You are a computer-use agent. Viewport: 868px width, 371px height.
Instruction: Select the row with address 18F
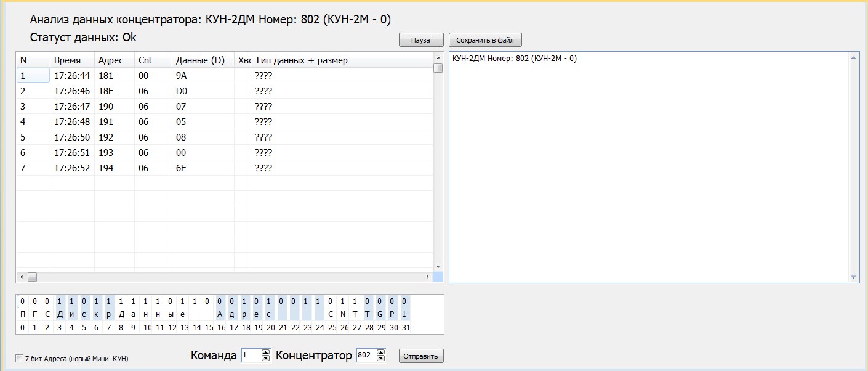[106, 91]
